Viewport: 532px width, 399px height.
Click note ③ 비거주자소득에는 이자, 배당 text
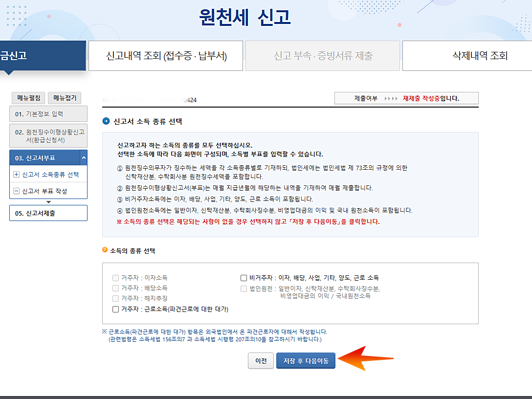(x=215, y=199)
